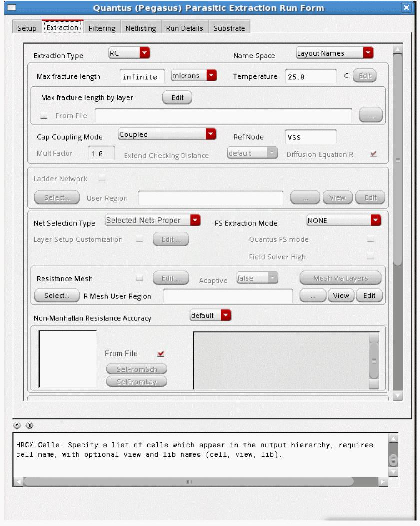The image size is (420, 526).
Task: Click the X icon above message pane
Action: pos(30,425)
